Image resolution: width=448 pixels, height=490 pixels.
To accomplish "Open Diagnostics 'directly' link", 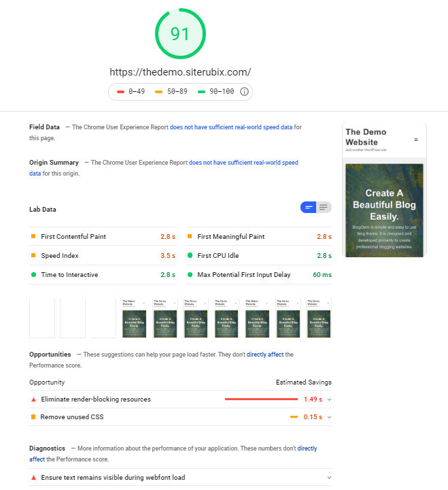I will click(307, 448).
